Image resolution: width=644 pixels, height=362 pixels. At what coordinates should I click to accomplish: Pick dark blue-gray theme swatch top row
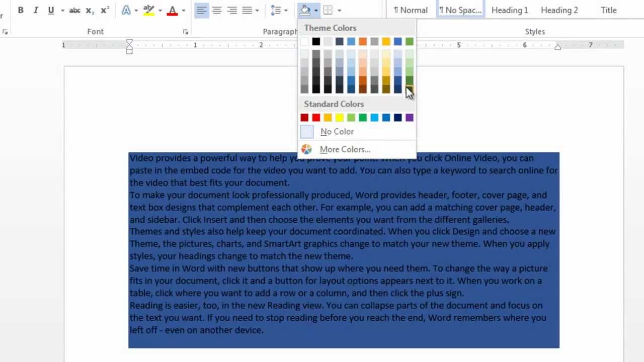tap(339, 42)
